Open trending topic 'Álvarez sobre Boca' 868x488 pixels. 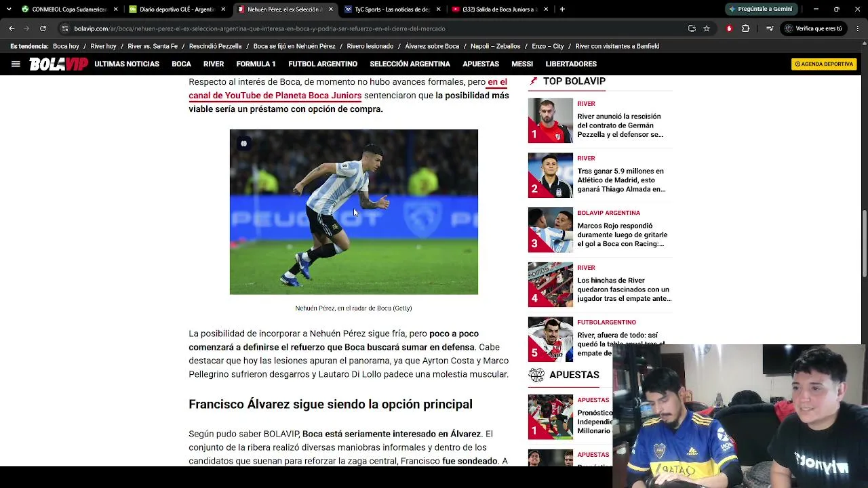click(432, 46)
